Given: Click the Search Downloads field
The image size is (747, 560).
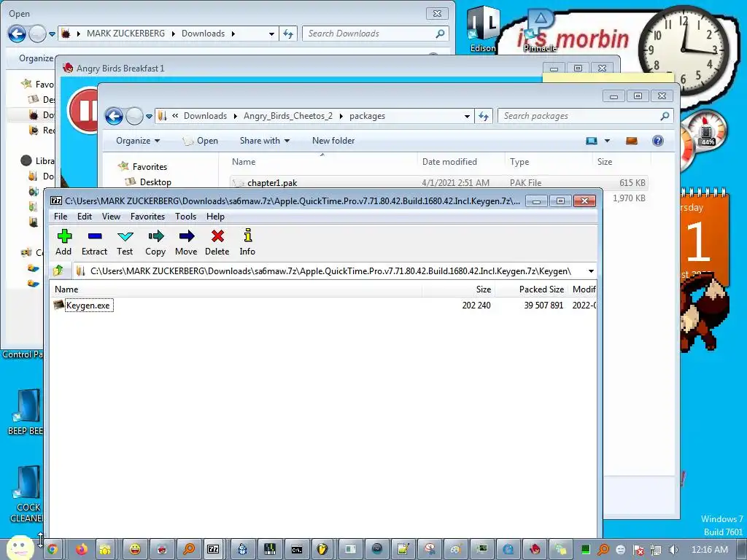Looking at the screenshot, I should 376,34.
